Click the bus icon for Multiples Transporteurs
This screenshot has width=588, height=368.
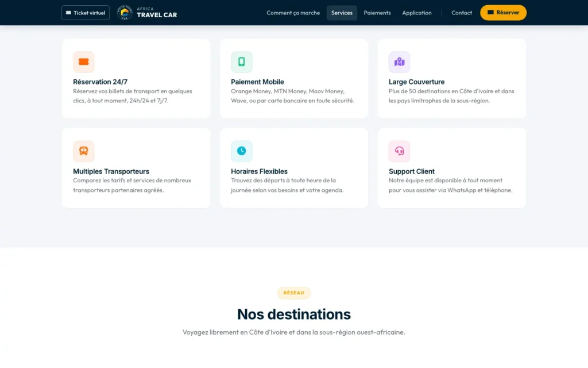pos(84,151)
